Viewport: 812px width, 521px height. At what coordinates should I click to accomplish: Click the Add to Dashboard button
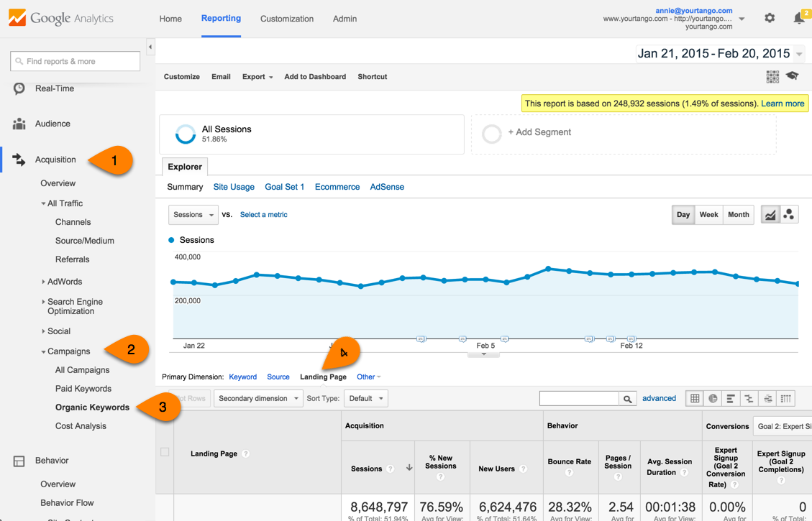click(315, 77)
